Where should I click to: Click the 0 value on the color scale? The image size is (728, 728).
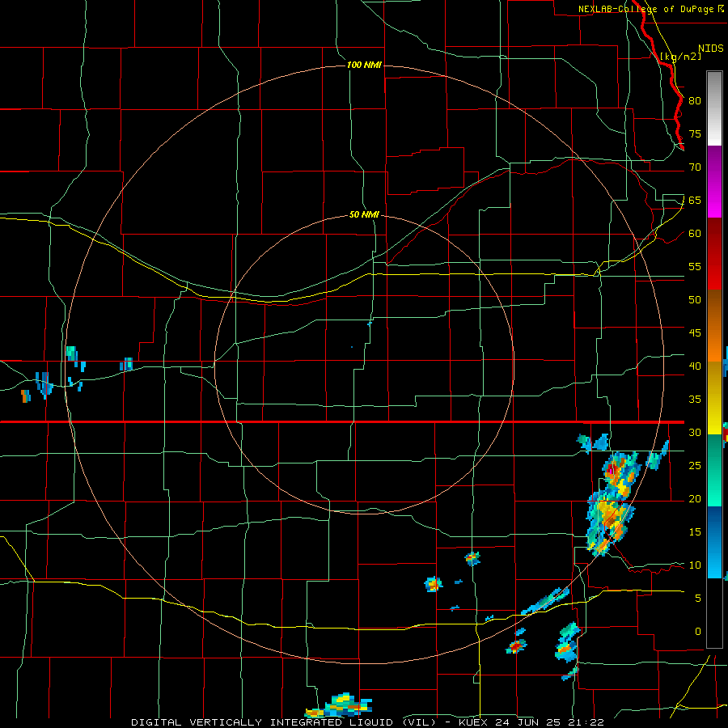(698, 632)
